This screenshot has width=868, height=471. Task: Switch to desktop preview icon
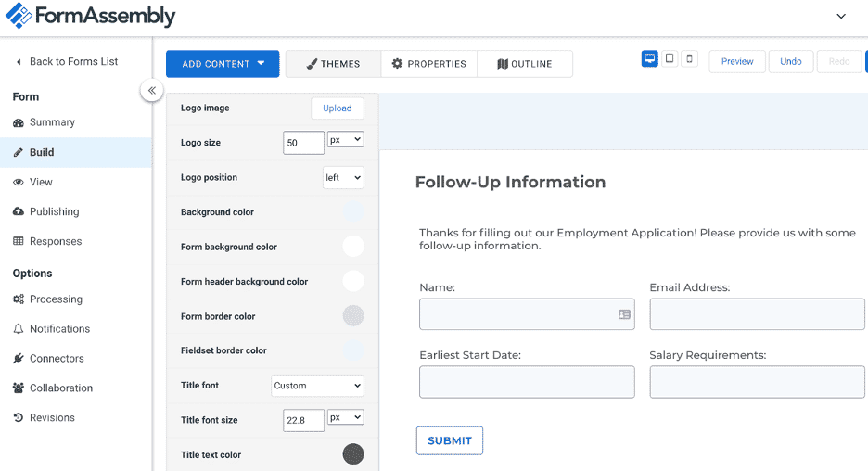[x=650, y=59]
